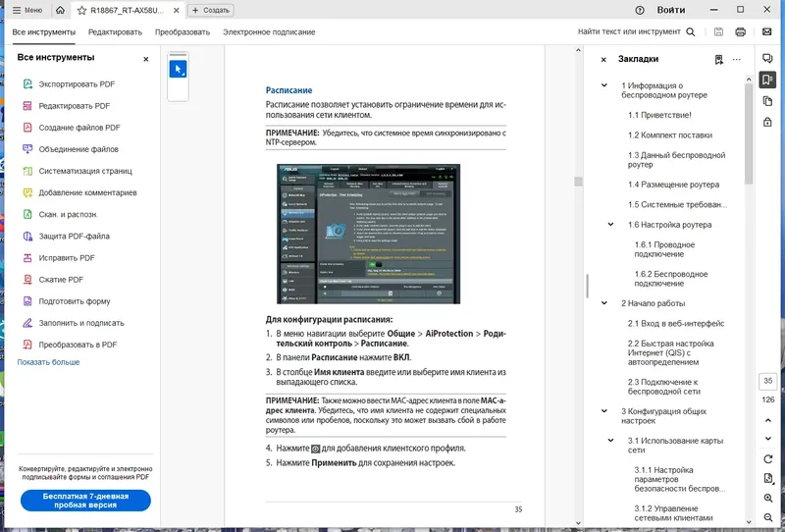Image resolution: width=785 pixels, height=532 pixels.
Task: Zoom out with magnifier minus icon
Action: point(768,517)
